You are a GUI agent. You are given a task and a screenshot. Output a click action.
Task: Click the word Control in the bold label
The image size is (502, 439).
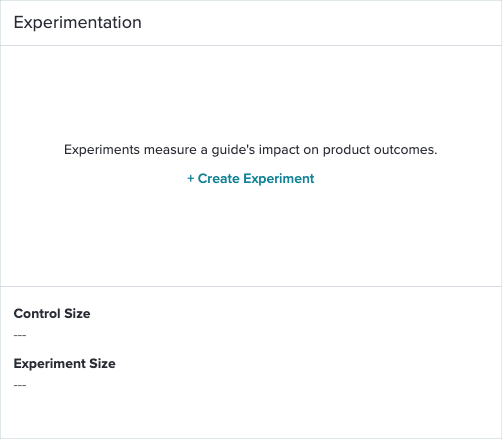pos(37,314)
